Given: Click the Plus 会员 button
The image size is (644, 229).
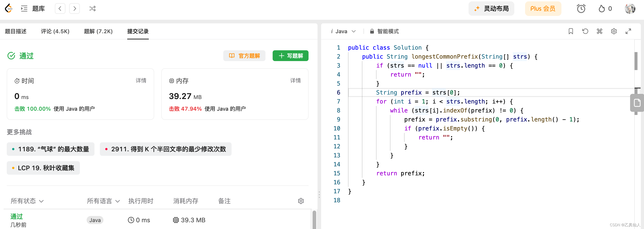Looking at the screenshot, I should coord(543,9).
